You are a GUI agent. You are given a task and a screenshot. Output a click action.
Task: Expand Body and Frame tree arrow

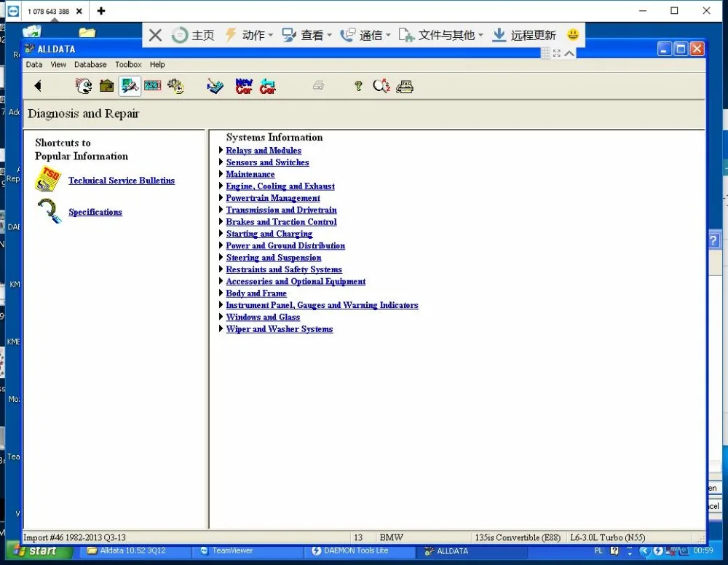(221, 293)
